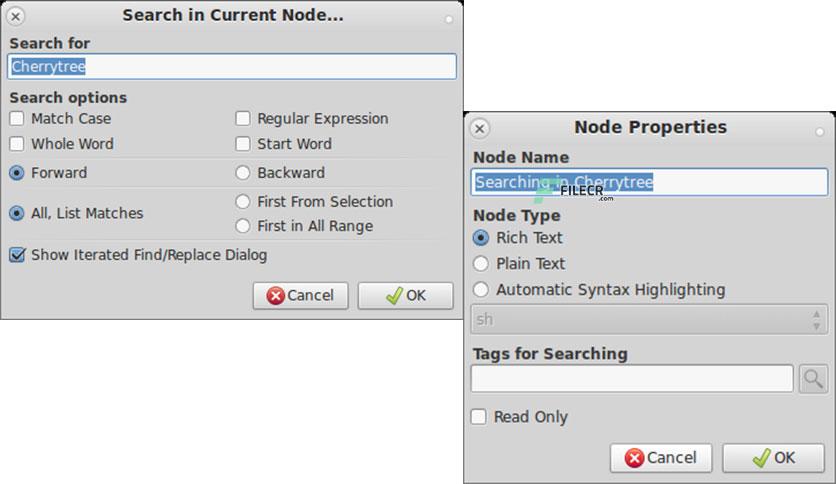The width and height of the screenshot is (836, 484).
Task: Close the Node Properties dialog
Action: coord(480,128)
